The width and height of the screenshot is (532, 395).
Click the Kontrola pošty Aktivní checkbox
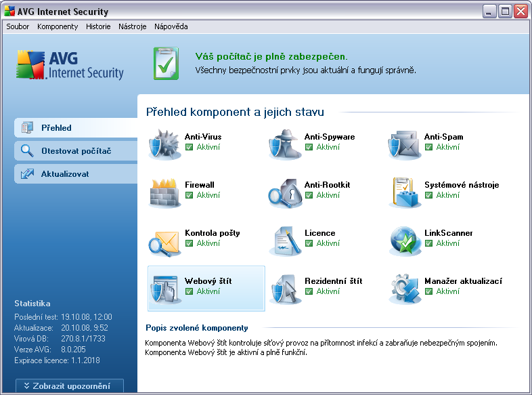[x=190, y=243]
